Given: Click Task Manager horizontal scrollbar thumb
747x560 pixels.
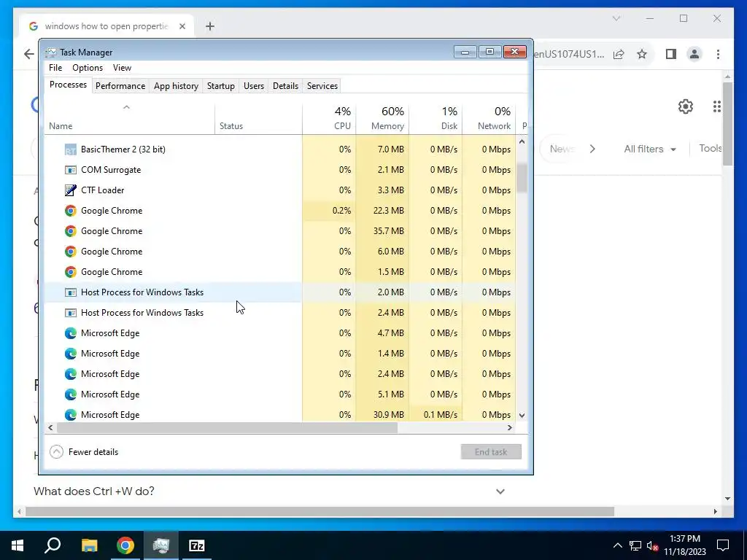Looking at the screenshot, I should coord(228,427).
